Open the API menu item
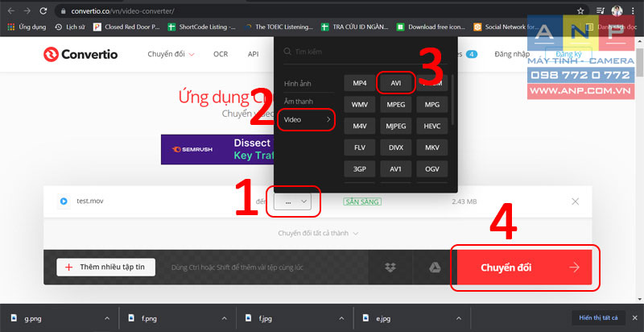 (253, 54)
